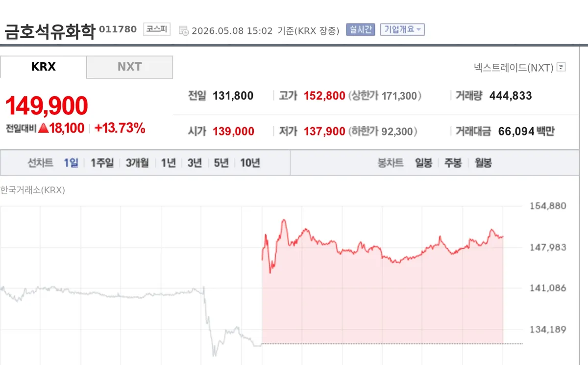Select the 1일 line chart period
Screen dimensions: 588x365
click(x=71, y=163)
